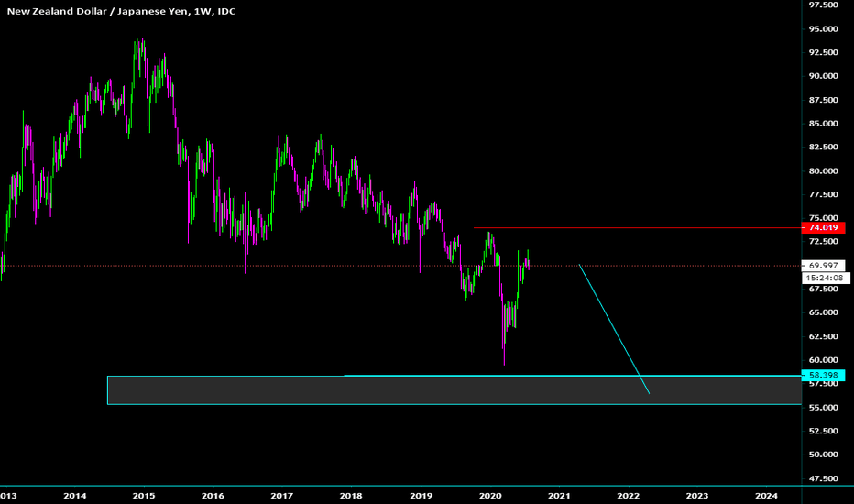Screen dimensions: 854x504
Task: Click the 2020 label on time axis
Action: [x=489, y=496]
